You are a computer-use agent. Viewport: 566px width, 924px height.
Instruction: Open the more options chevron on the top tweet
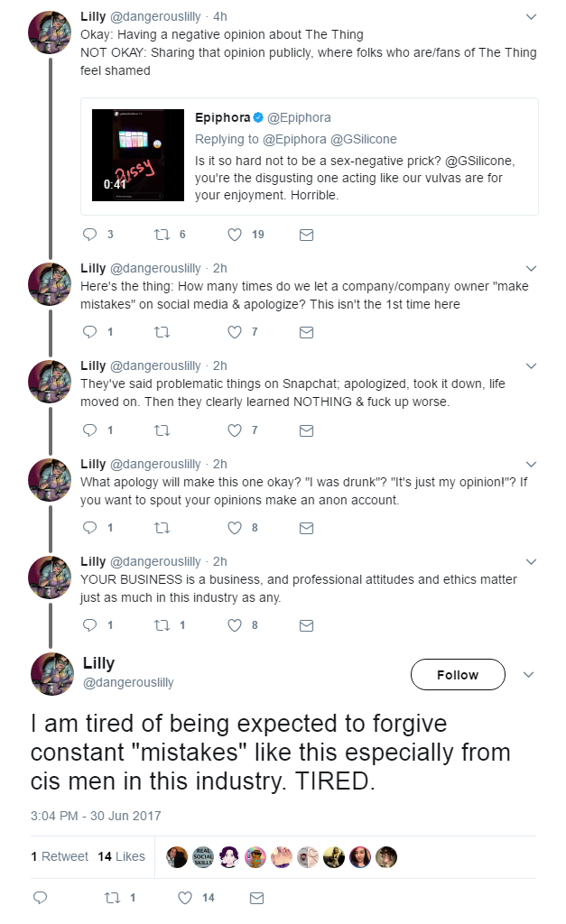click(x=531, y=17)
